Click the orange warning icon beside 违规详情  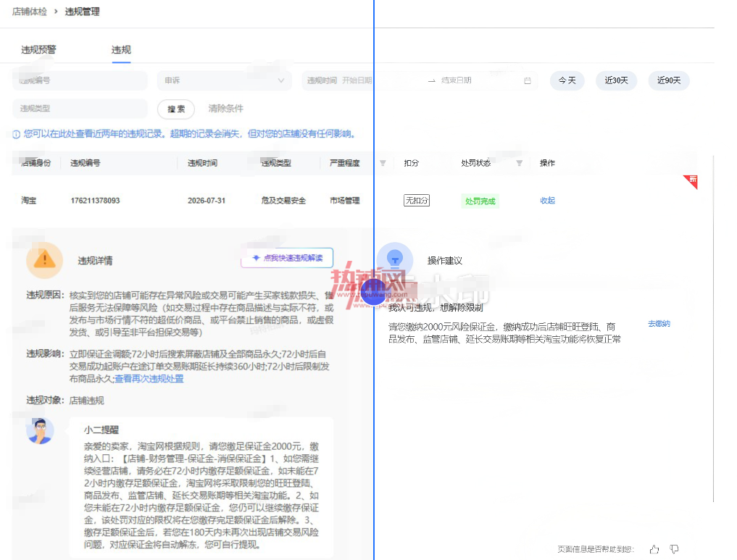pos(45,260)
